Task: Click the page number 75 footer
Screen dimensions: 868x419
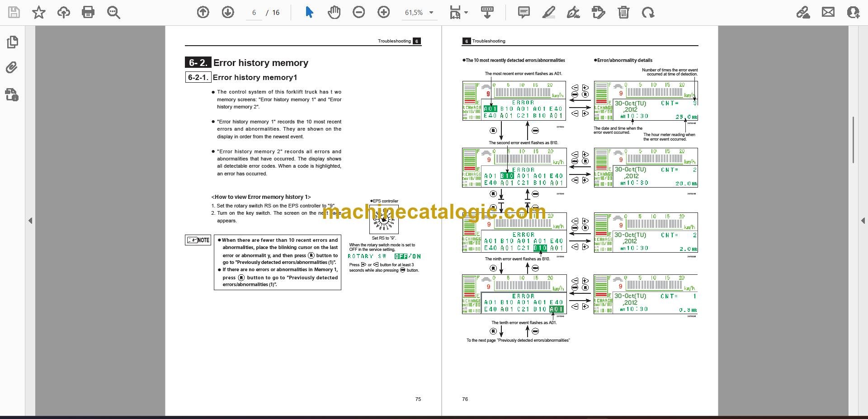Action: coord(418,399)
